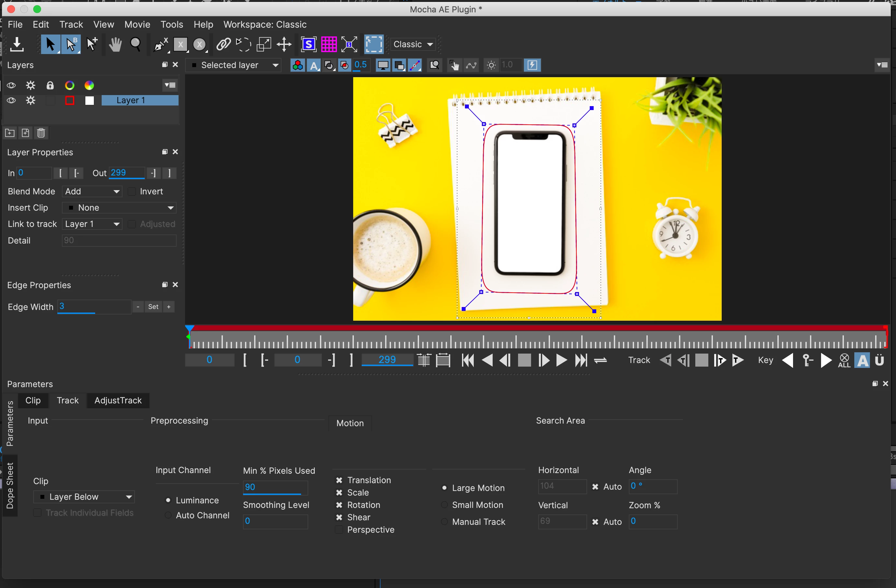Hide Layer 1 using eye icon
This screenshot has width=896, height=588.
[11, 101]
